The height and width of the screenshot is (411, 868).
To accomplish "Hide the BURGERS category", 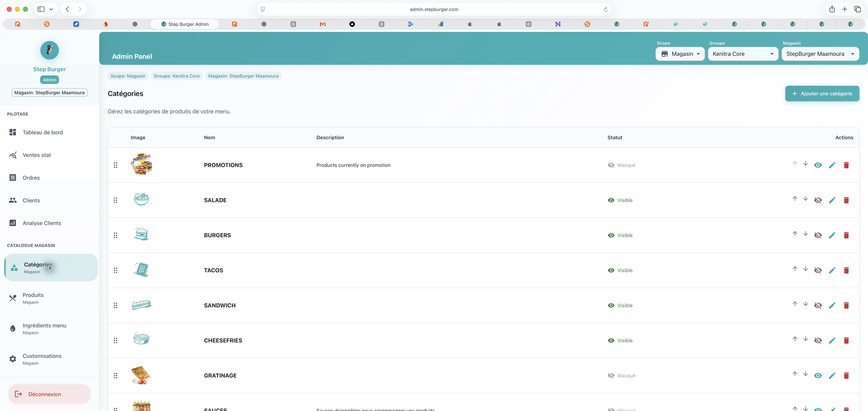I will [x=818, y=235].
